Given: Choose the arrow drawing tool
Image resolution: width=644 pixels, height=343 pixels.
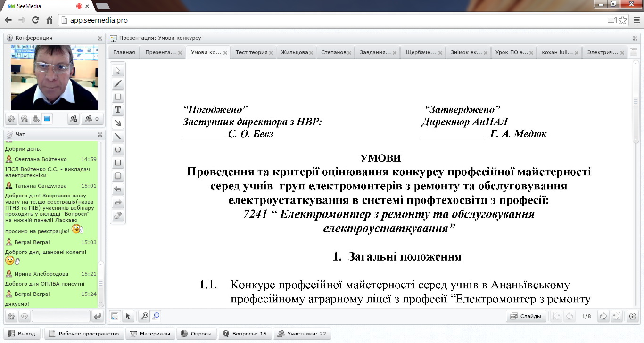Looking at the screenshot, I should (118, 123).
